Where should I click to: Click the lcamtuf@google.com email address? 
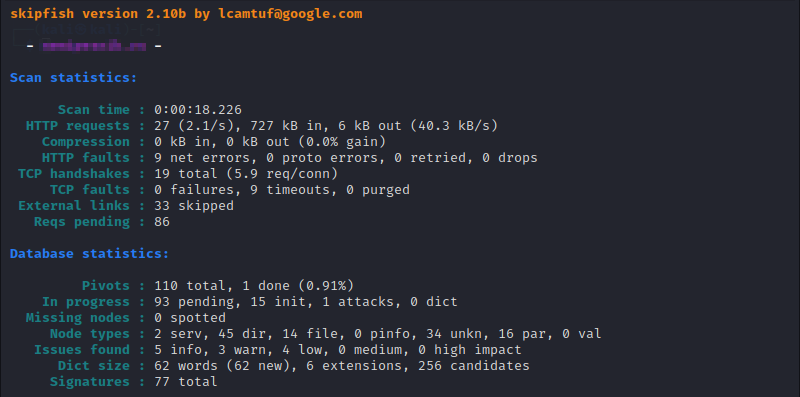[290, 14]
